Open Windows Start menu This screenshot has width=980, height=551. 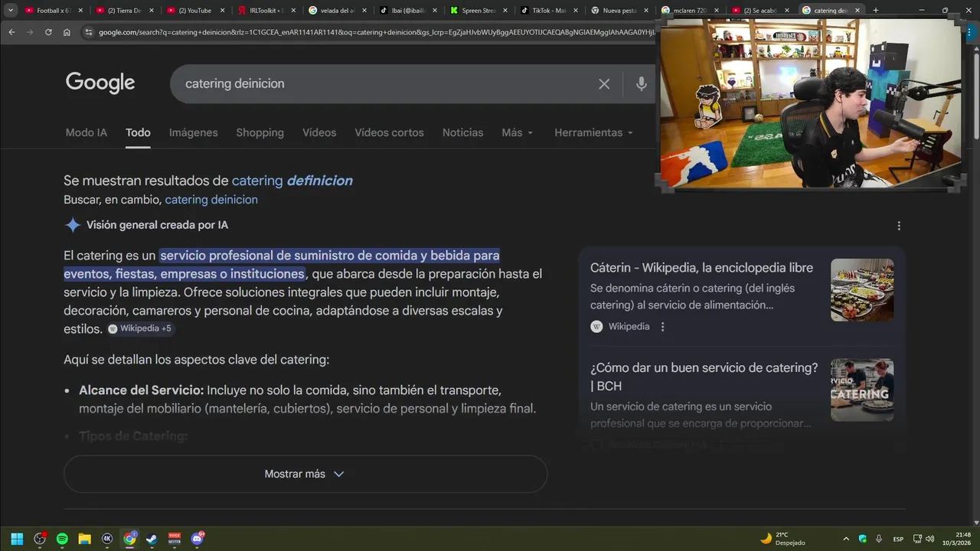click(x=17, y=539)
